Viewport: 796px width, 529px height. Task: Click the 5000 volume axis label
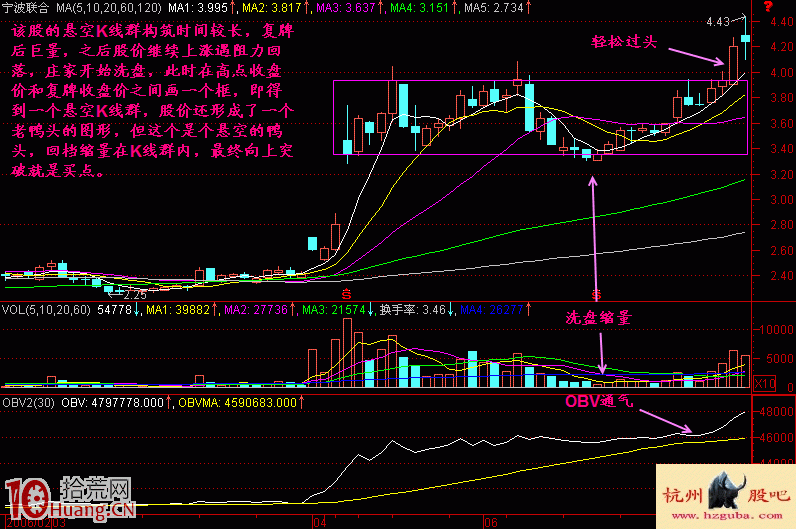pyautogui.click(x=779, y=358)
